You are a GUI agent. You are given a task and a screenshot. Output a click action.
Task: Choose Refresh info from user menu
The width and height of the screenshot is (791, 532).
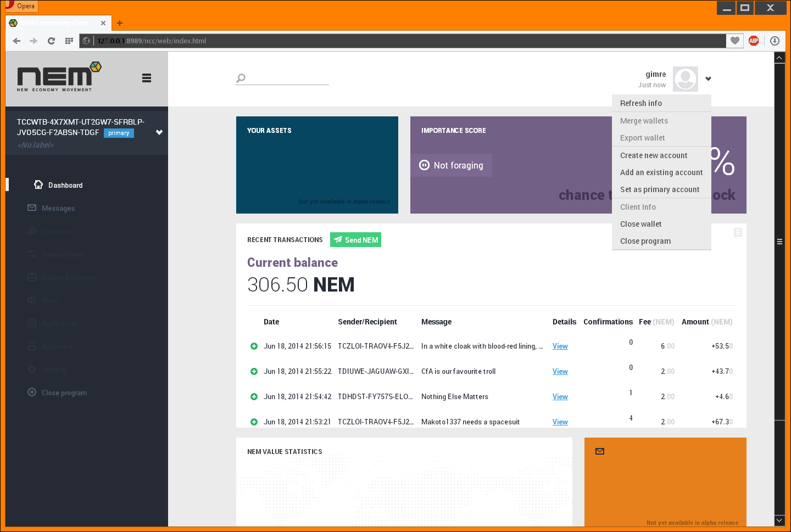tap(661, 103)
